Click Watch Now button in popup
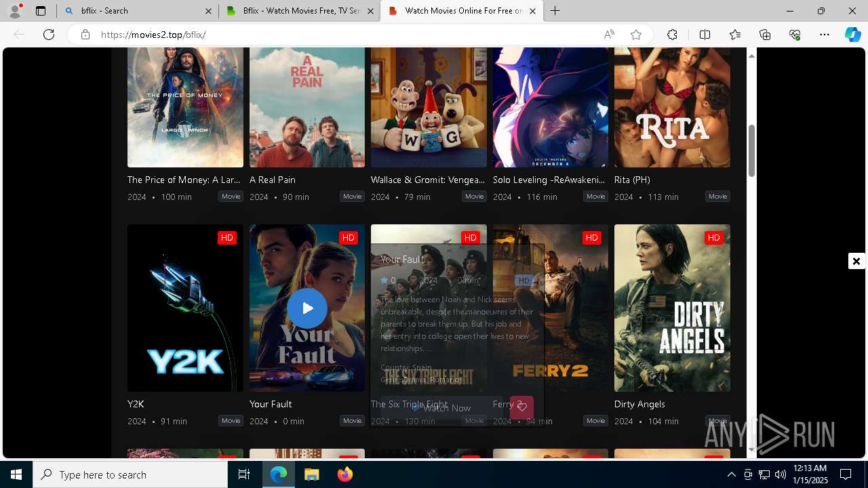The image size is (868, 488). tap(441, 408)
